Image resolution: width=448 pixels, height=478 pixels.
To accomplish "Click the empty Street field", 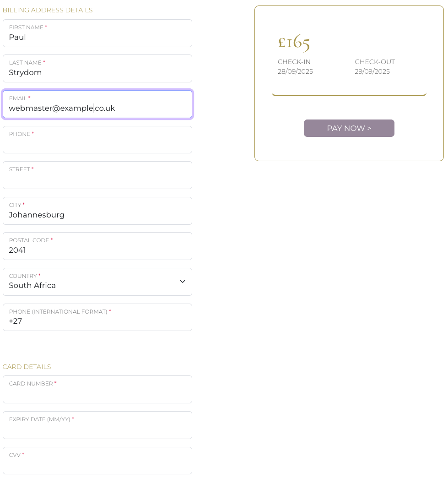I will [x=97, y=175].
